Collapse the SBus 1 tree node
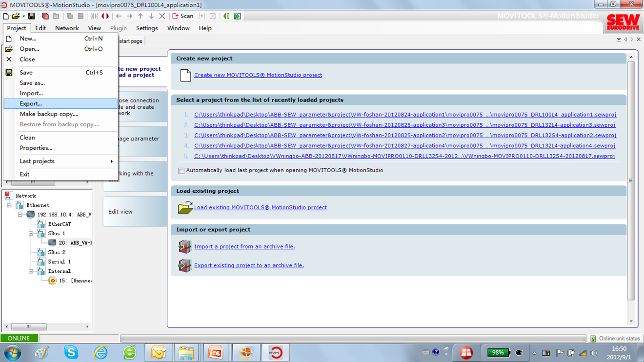Viewport: 644px width, 362px height. click(31, 234)
